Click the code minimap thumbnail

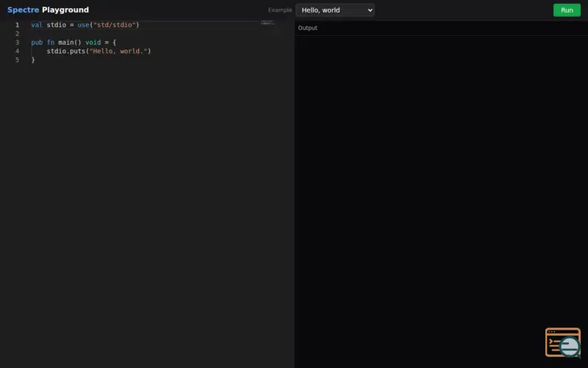pyautogui.click(x=268, y=23)
